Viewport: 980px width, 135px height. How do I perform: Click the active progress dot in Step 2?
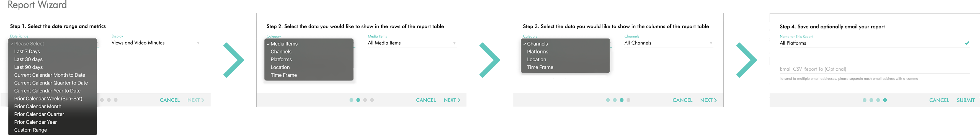click(x=358, y=100)
